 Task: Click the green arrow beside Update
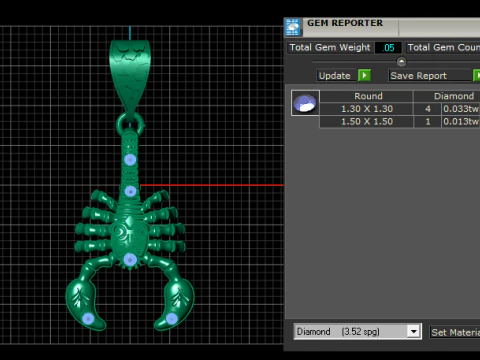364,75
